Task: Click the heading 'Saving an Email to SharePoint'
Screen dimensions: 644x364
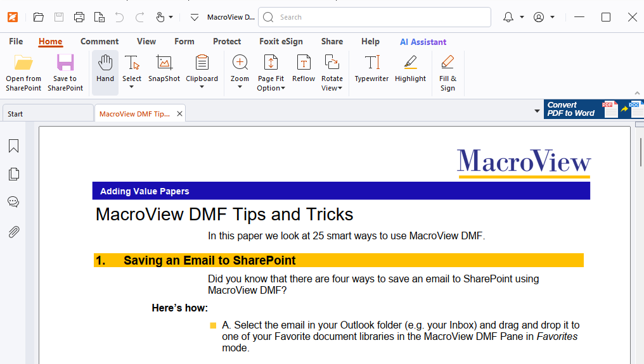Action: [209, 261]
